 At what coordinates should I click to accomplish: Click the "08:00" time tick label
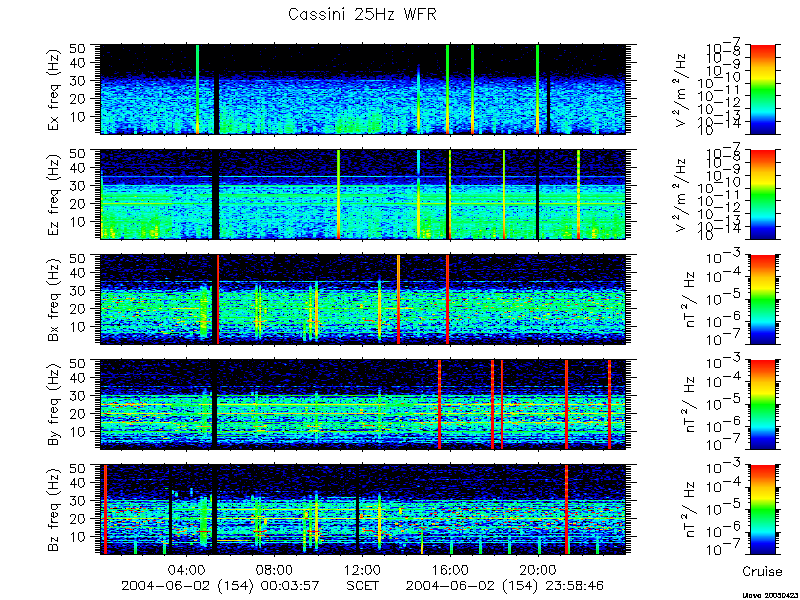(274, 569)
